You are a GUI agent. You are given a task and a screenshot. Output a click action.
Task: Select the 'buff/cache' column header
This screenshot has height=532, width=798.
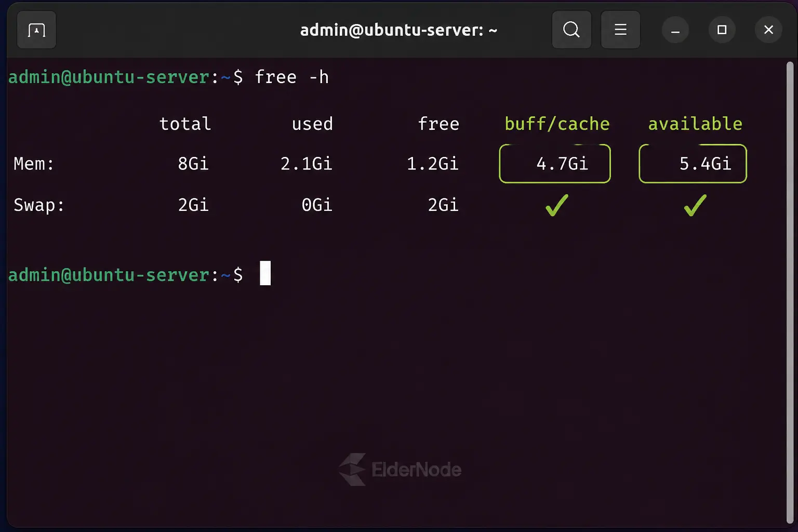click(557, 124)
